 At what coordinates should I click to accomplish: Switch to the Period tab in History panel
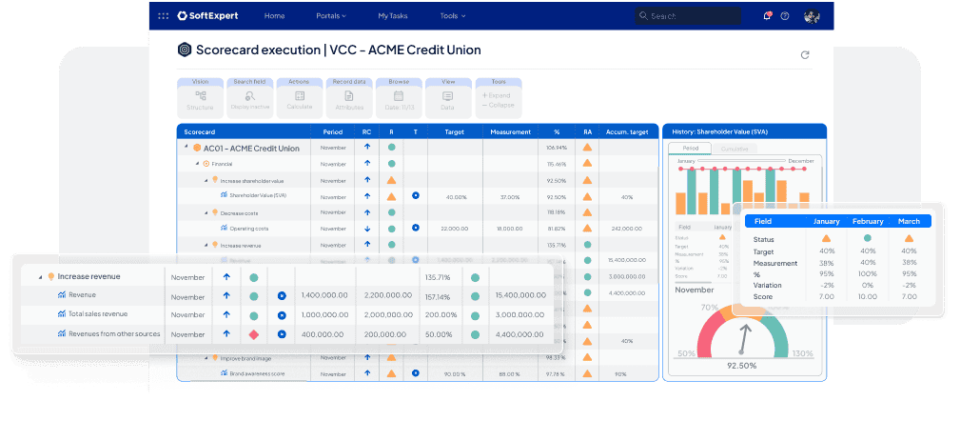click(690, 149)
